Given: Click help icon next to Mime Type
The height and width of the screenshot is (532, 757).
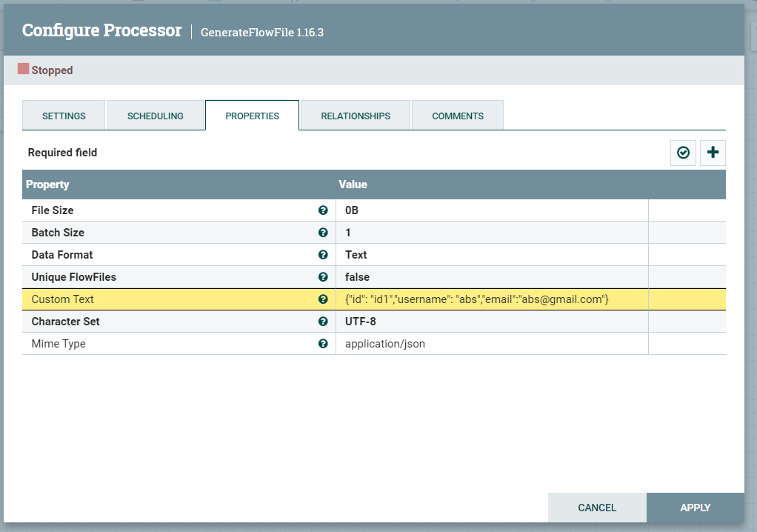Looking at the screenshot, I should tap(323, 344).
